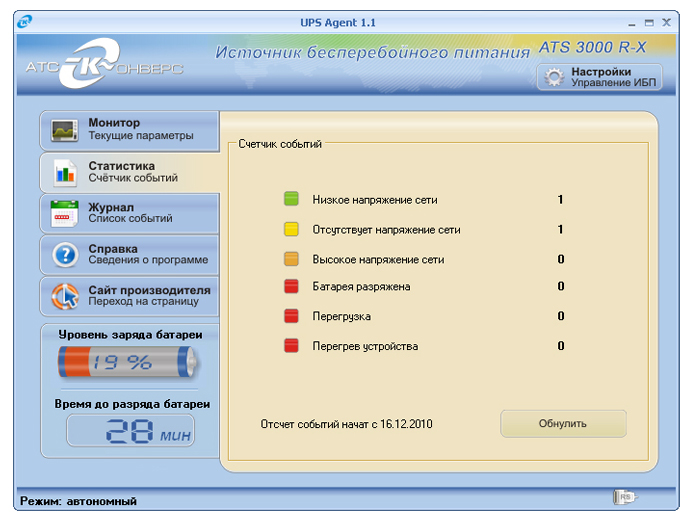Screen dimensions: 692x520
Task: Click the text Перегрев устройства
Action: click(x=365, y=346)
